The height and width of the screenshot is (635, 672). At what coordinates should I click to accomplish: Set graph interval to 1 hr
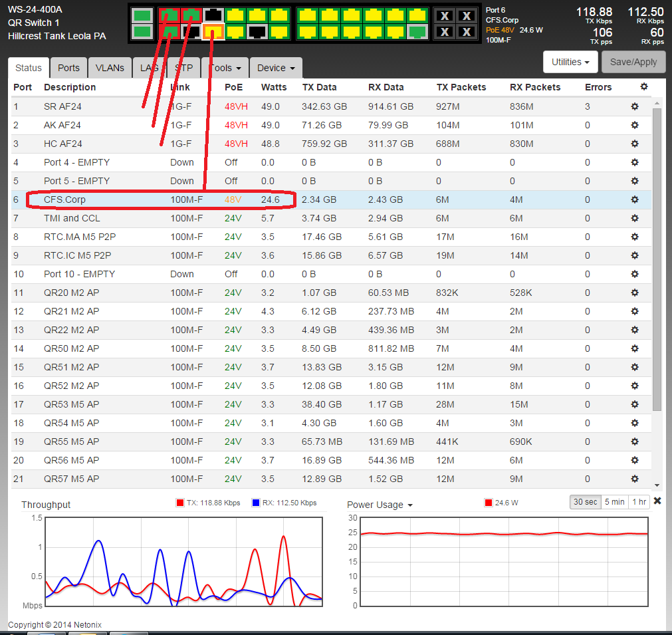pos(639,501)
